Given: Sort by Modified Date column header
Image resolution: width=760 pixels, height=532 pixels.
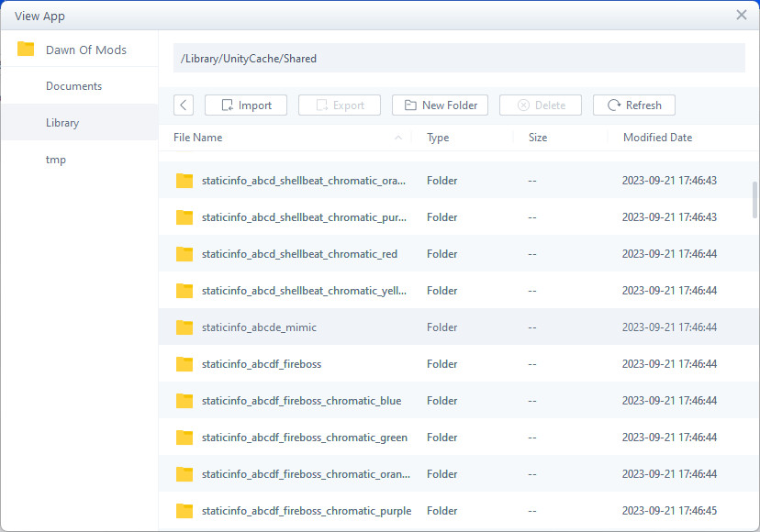Looking at the screenshot, I should pos(657,138).
